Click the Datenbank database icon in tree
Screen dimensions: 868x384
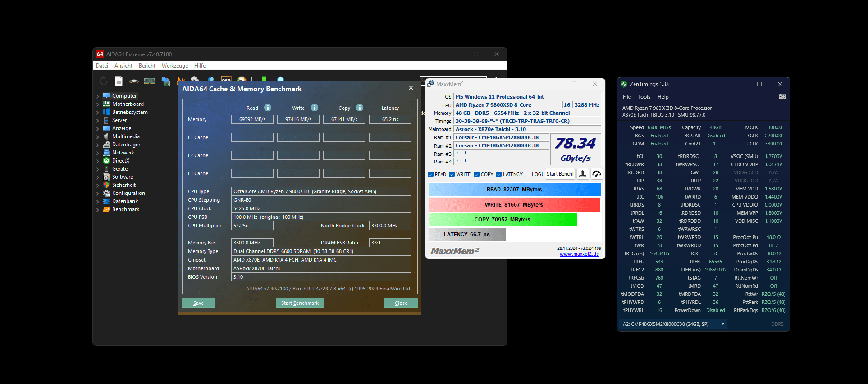106,201
